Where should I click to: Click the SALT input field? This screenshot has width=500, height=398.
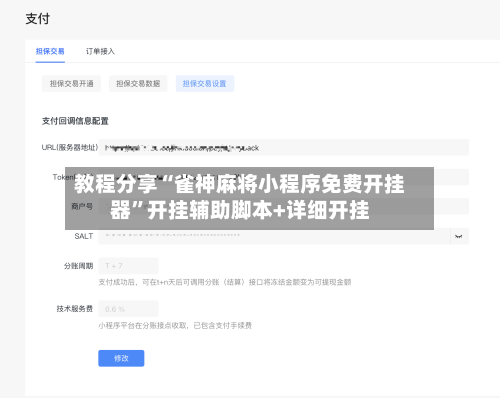pyautogui.click(x=274, y=236)
